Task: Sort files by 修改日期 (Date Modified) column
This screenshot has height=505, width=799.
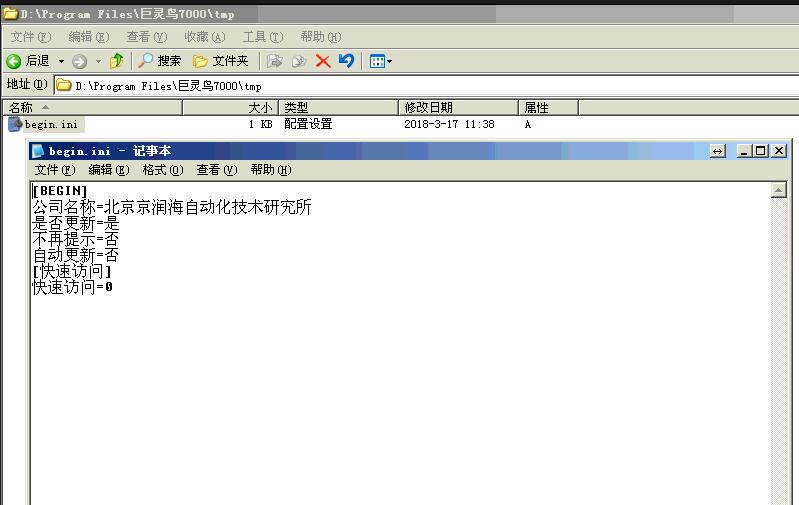Action: 457,107
